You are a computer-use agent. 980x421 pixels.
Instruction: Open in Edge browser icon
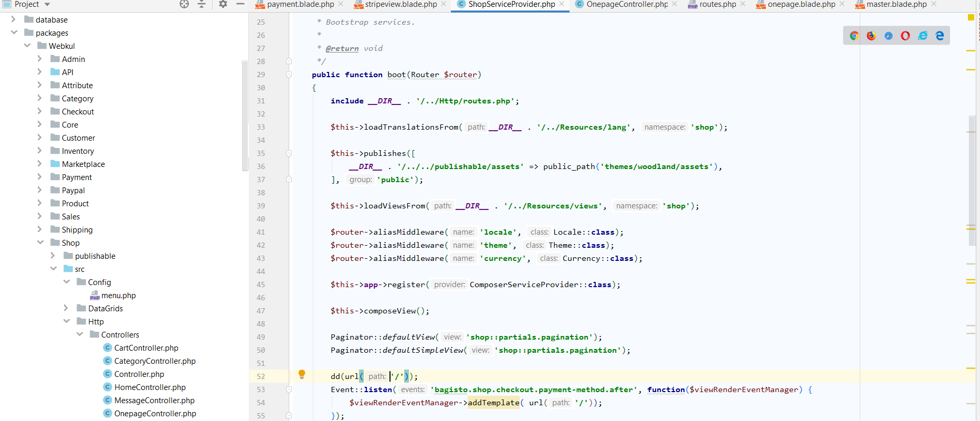pos(940,36)
